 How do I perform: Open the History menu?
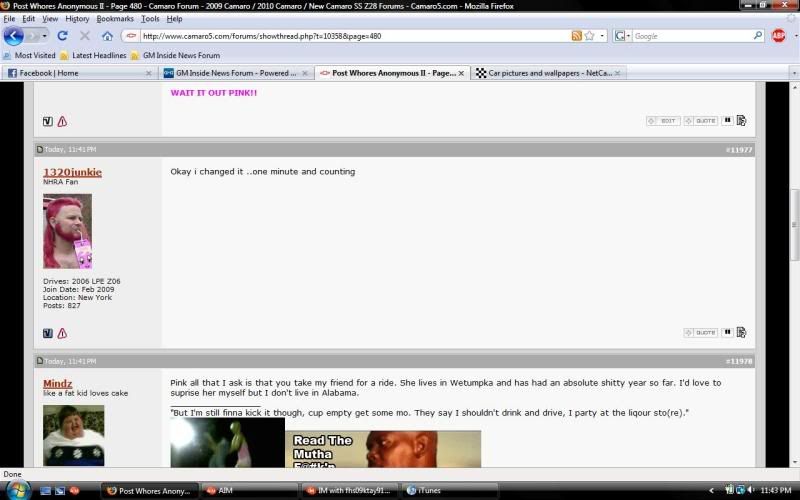point(77,19)
